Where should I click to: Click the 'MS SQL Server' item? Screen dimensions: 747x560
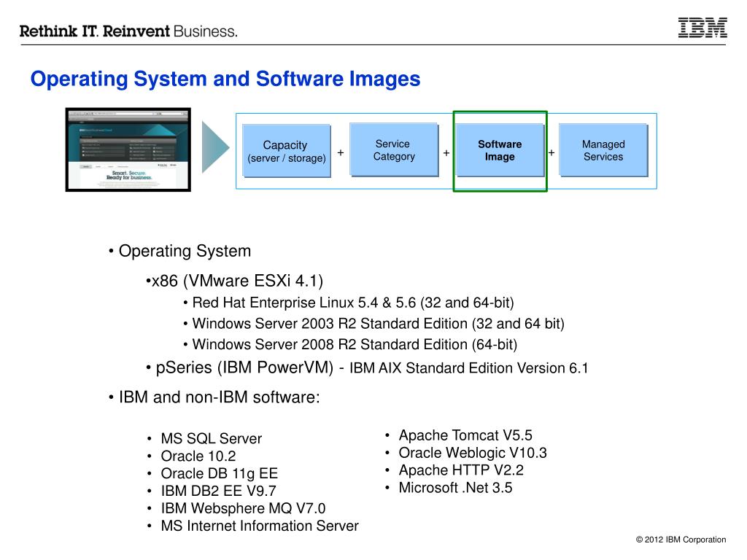(211, 438)
